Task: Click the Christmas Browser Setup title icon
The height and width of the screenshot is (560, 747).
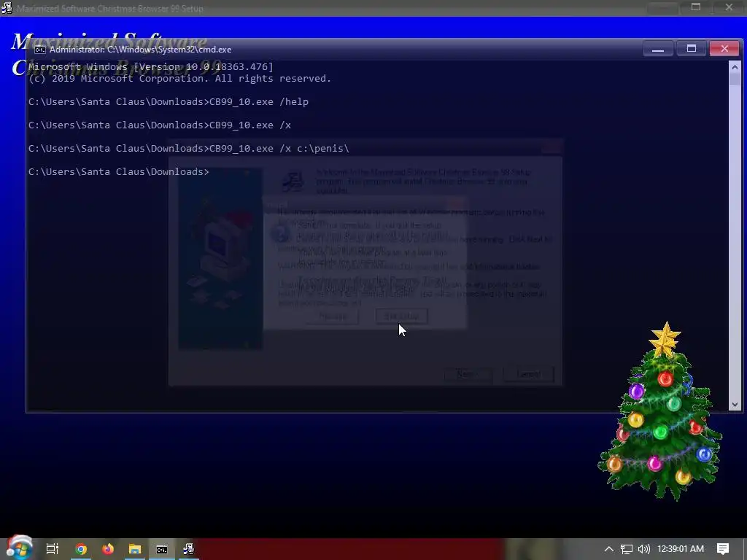Action: coord(7,8)
